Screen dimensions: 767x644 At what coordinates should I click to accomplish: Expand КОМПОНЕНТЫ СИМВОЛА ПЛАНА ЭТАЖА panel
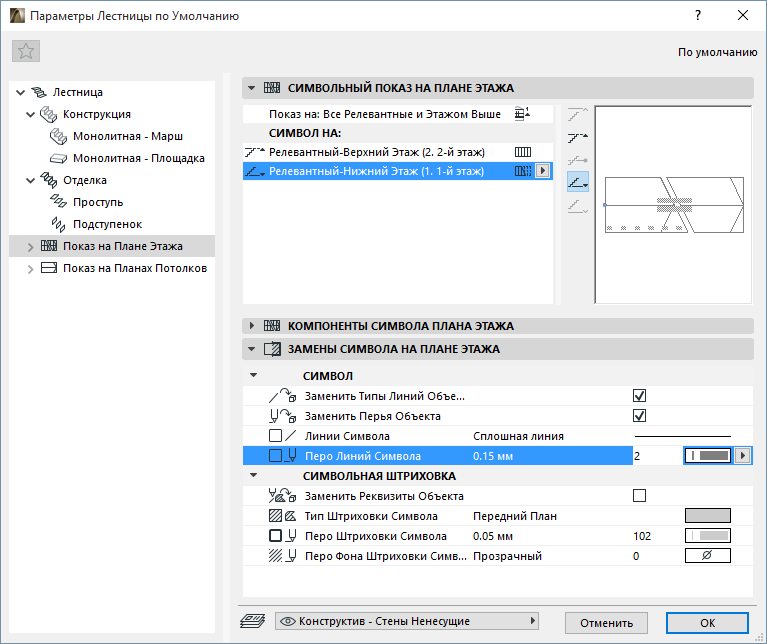pos(251,326)
